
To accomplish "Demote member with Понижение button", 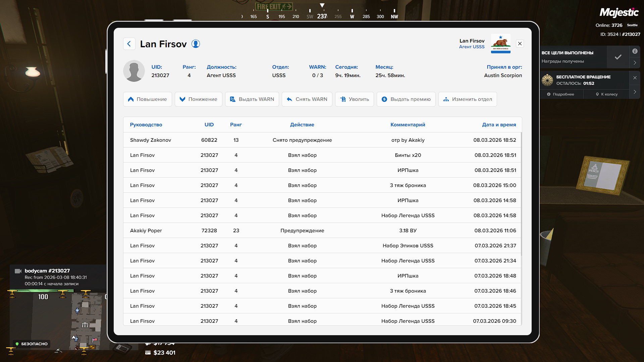I will 198,99.
